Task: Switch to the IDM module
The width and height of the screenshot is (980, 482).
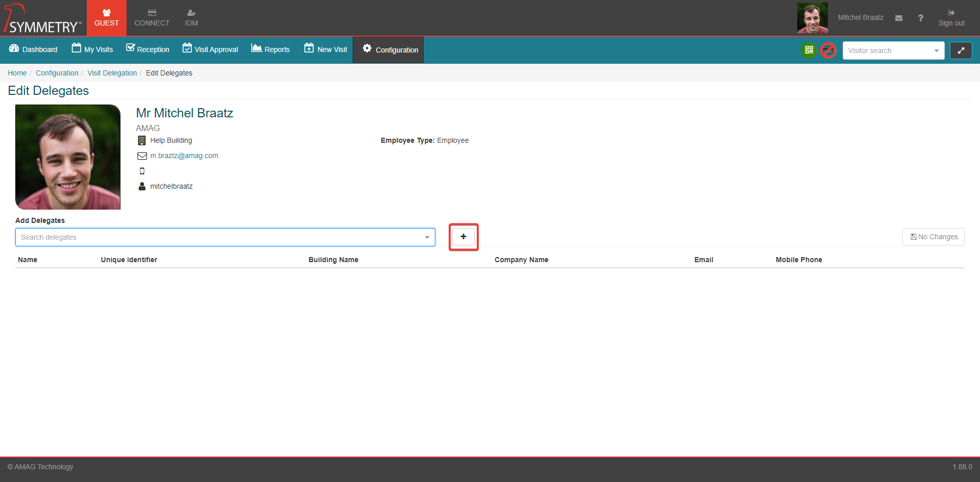Action: [x=191, y=18]
